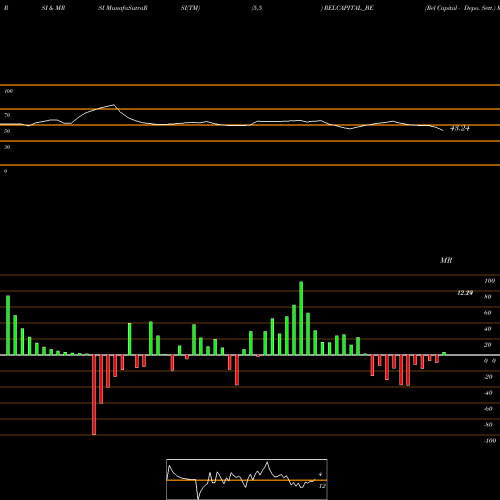Click the 40 label on MR axis

(x=488, y=329)
